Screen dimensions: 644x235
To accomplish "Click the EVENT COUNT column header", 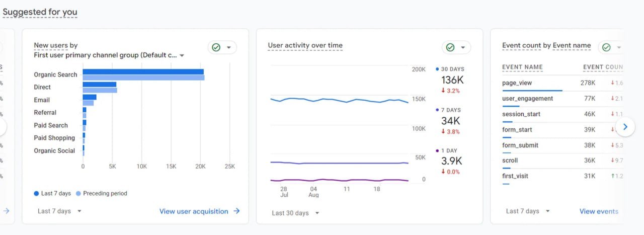I will pyautogui.click(x=603, y=67).
